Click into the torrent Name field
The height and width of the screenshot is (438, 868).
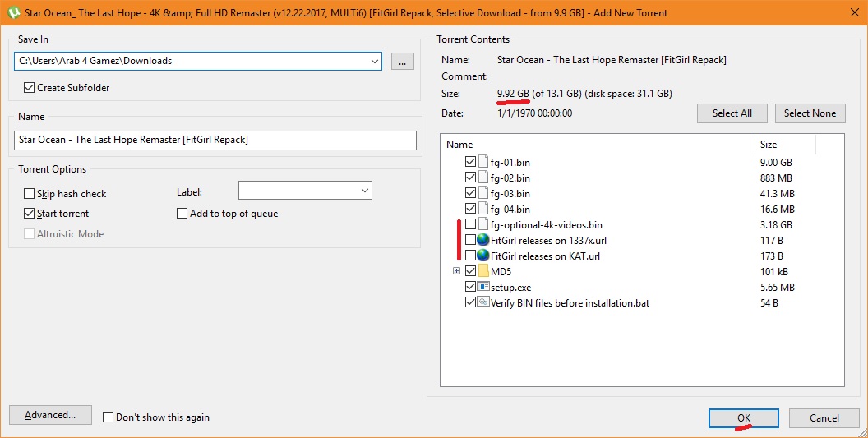(x=215, y=140)
